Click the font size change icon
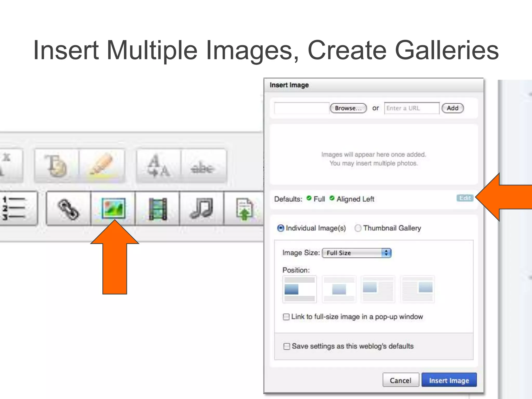The height and width of the screenshot is (399, 532). tap(158, 165)
